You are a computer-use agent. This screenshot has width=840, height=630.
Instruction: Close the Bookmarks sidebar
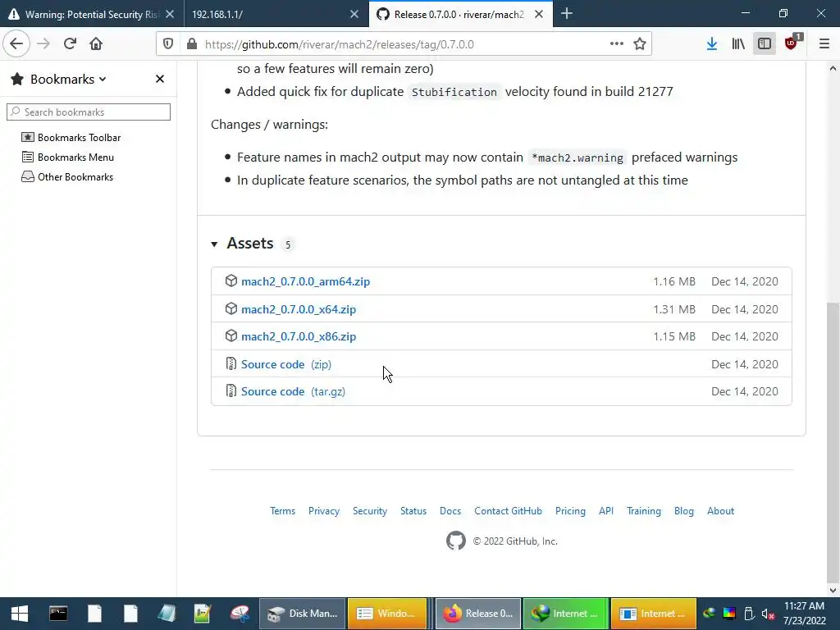click(160, 80)
